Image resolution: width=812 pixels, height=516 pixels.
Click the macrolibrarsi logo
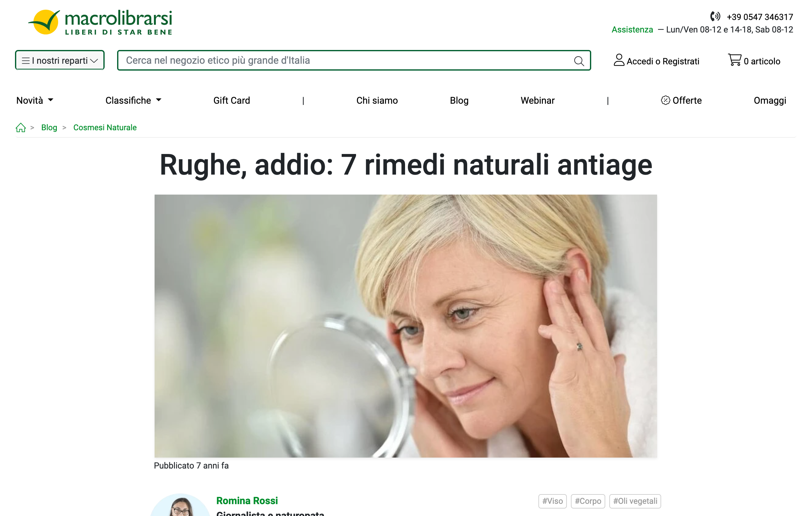pyautogui.click(x=100, y=22)
